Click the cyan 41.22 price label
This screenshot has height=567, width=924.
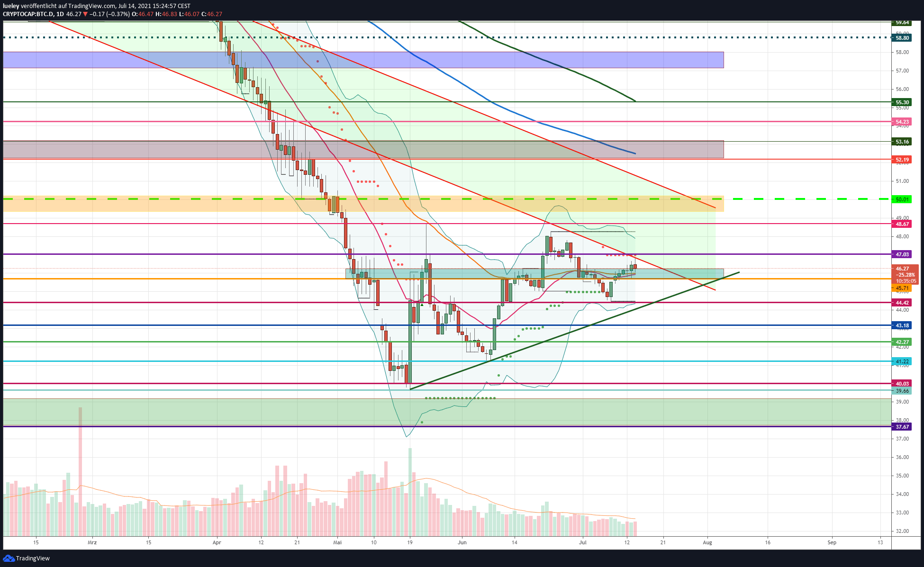pyautogui.click(x=902, y=361)
